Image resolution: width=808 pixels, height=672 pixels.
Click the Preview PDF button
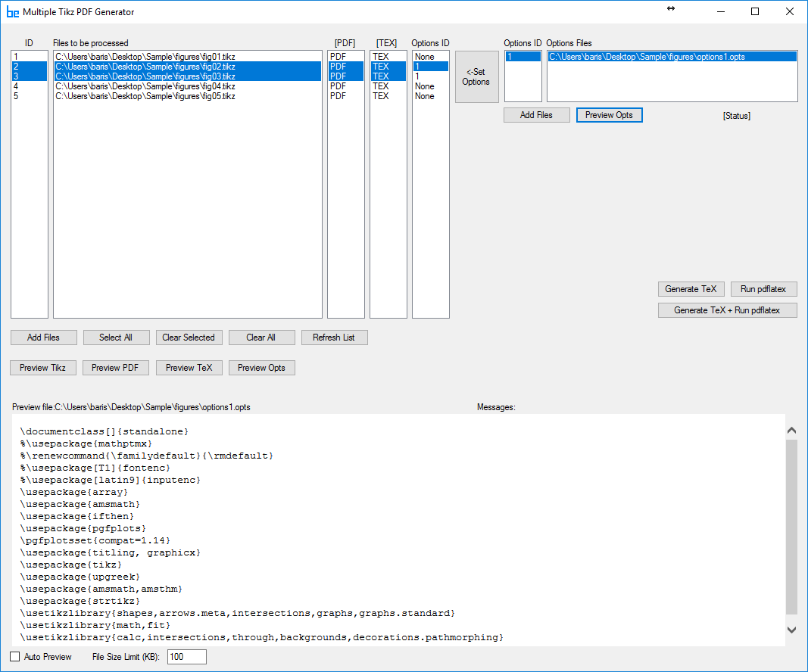(x=115, y=368)
